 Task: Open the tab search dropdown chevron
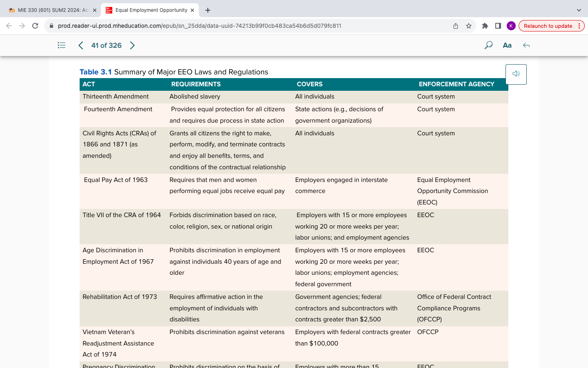(x=579, y=10)
